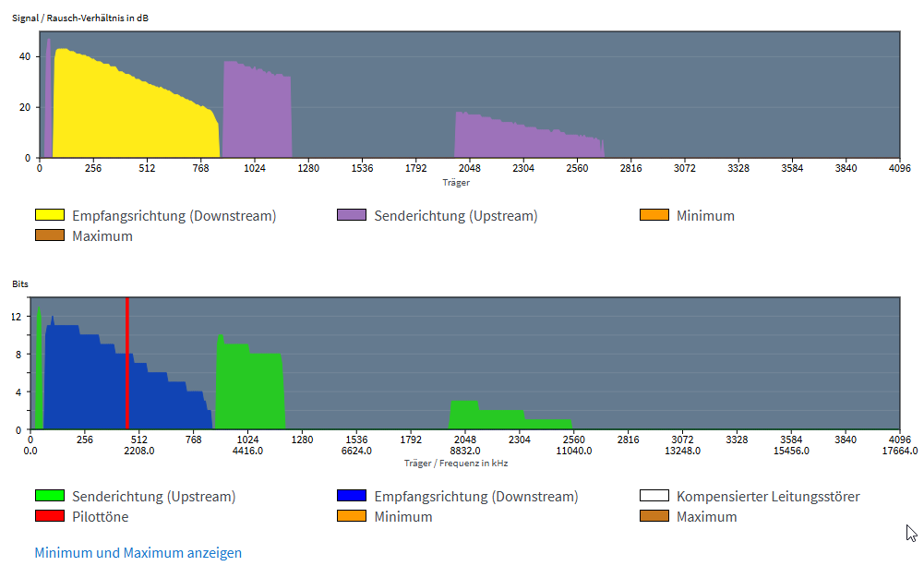Select the orange Minimum swatch in the Bits legend
Image resolution: width=924 pixels, height=578 pixels.
tap(351, 515)
